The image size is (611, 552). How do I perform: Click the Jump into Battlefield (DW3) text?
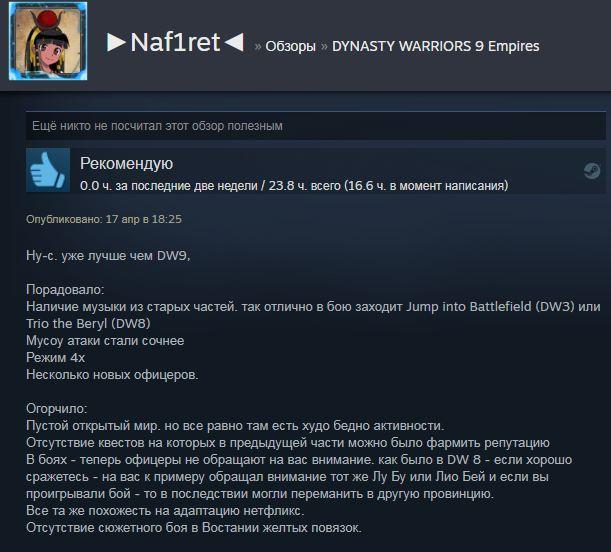[491, 307]
